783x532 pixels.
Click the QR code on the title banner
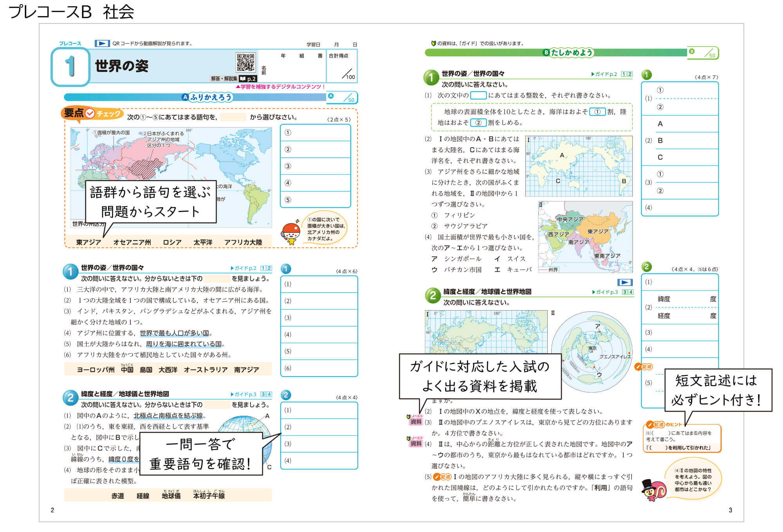(245, 63)
